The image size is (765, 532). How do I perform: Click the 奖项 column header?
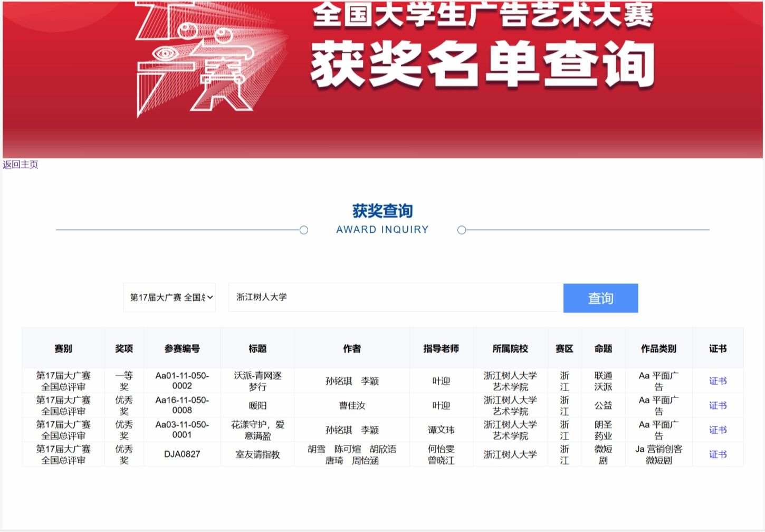pyautogui.click(x=124, y=348)
